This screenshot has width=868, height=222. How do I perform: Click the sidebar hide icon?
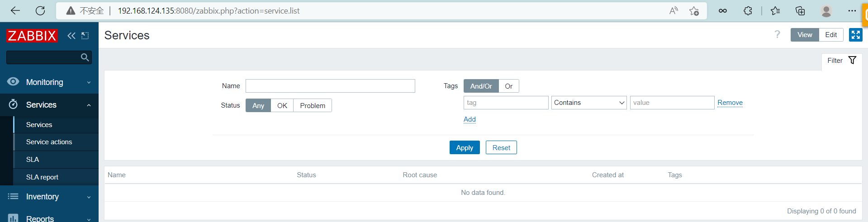85,36
